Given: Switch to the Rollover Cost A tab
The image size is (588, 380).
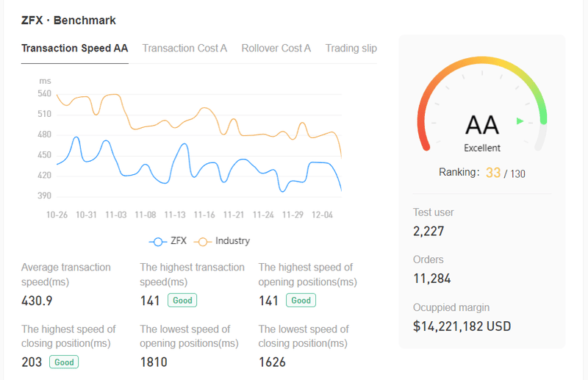Looking at the screenshot, I should pyautogui.click(x=276, y=49).
